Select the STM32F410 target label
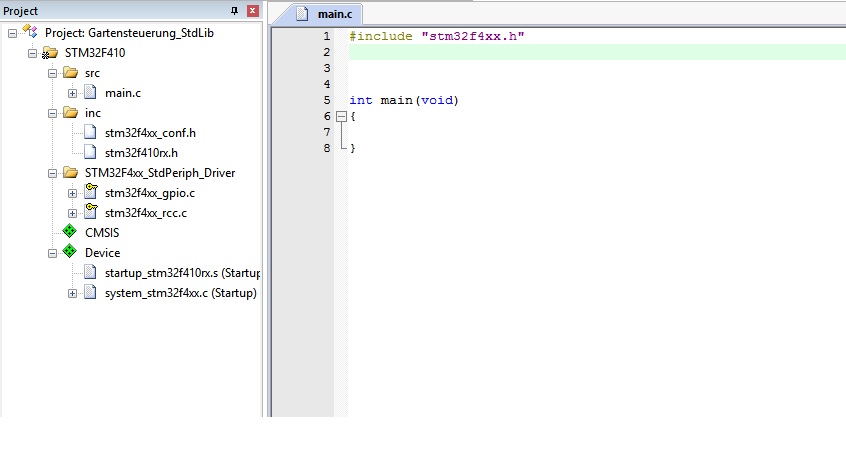The height and width of the screenshot is (460, 846). pyautogui.click(x=95, y=53)
